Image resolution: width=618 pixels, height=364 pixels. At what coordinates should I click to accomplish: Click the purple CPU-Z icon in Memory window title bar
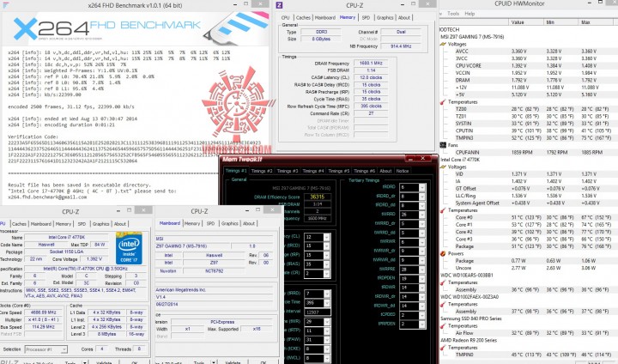click(x=279, y=5)
